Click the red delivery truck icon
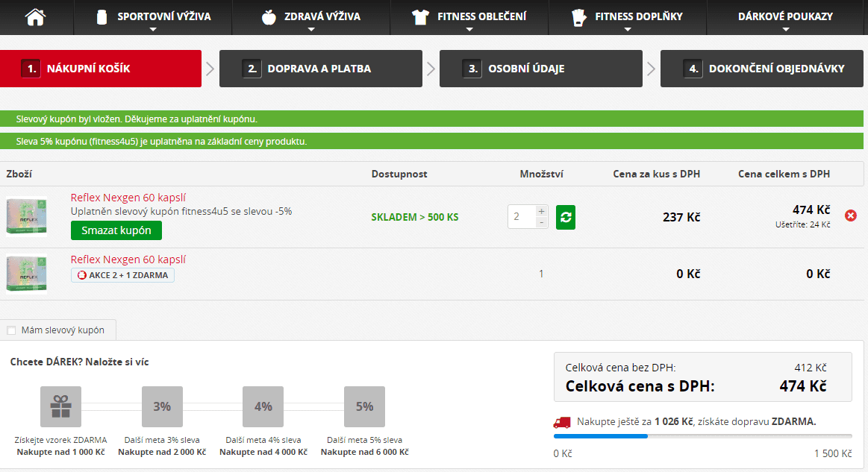 562,423
